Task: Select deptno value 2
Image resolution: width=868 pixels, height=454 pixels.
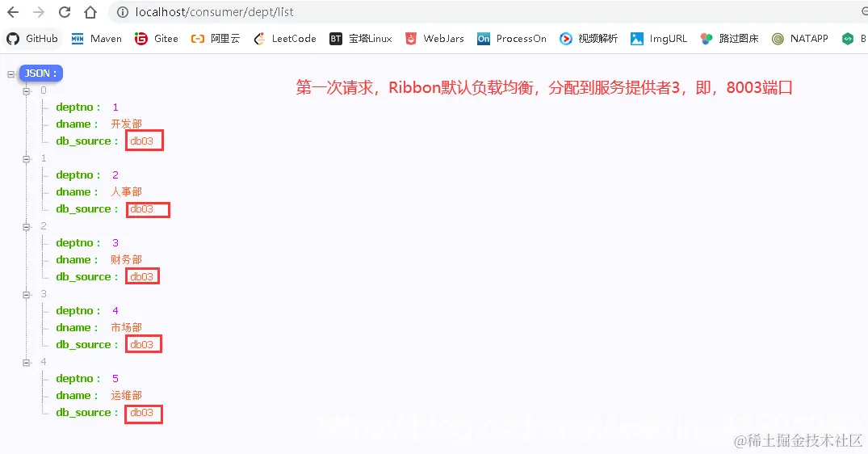Action: point(115,175)
